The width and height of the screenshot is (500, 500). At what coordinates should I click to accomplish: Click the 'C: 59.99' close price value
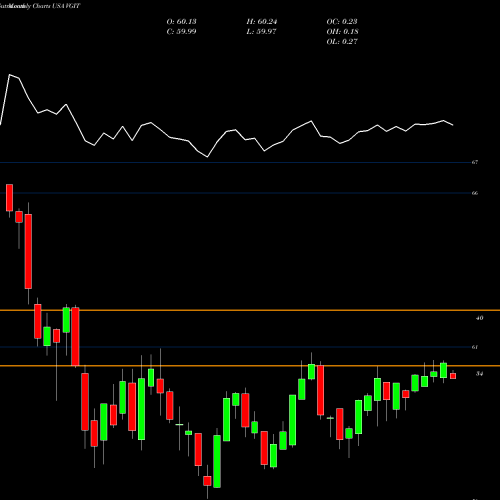point(181,32)
